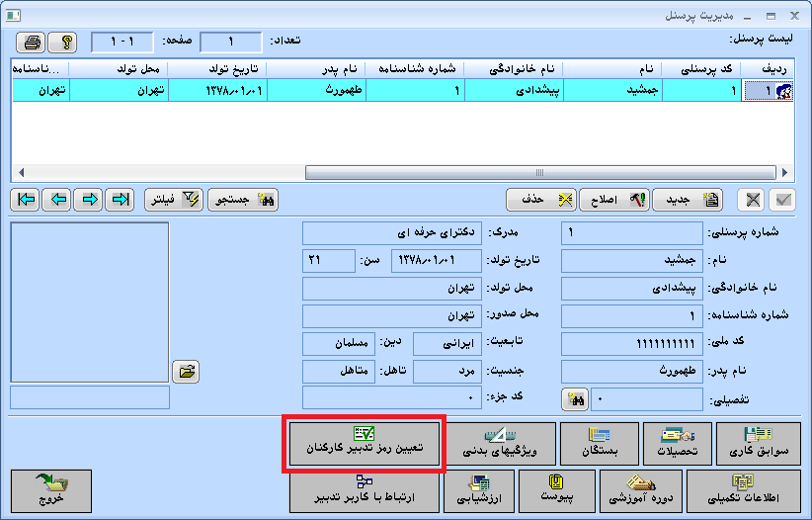Click the horizontal scrollbar thumb of the list

[540, 172]
